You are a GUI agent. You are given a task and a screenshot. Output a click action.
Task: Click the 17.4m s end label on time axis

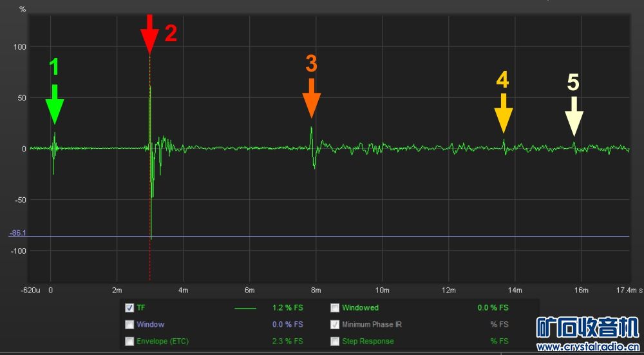click(x=630, y=291)
